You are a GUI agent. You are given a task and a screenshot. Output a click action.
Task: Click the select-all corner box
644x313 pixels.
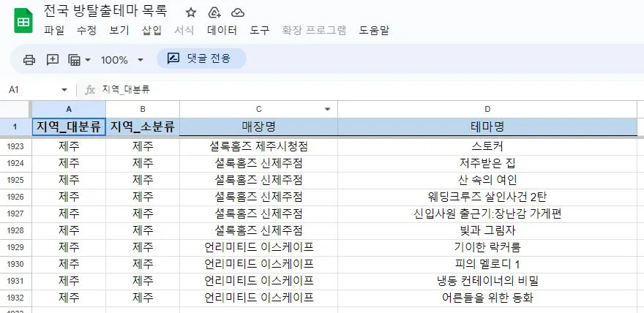point(15,109)
